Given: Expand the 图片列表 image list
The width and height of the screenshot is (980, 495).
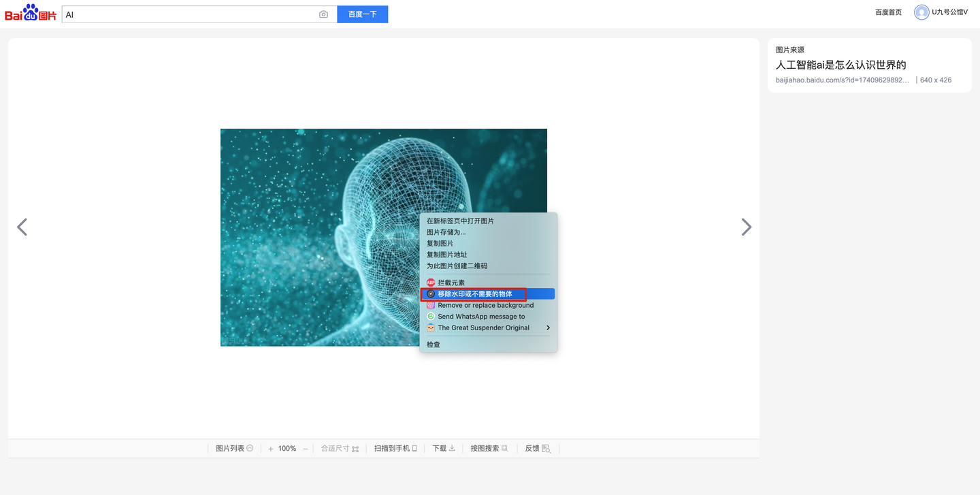Looking at the screenshot, I should (234, 449).
